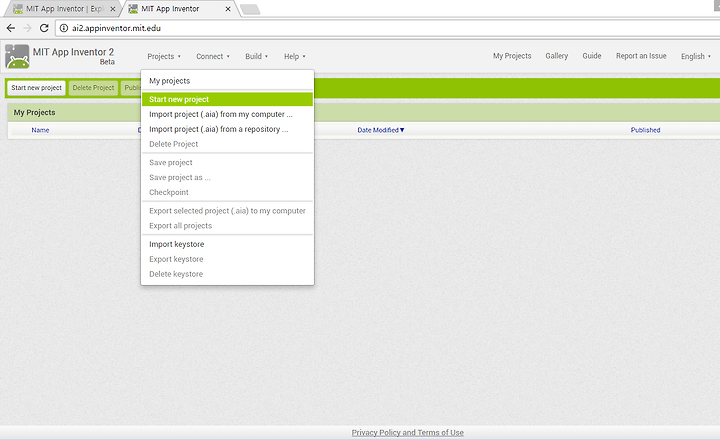Select Save project menu entry
Screen dimensions: 720x440
pos(227,163)
